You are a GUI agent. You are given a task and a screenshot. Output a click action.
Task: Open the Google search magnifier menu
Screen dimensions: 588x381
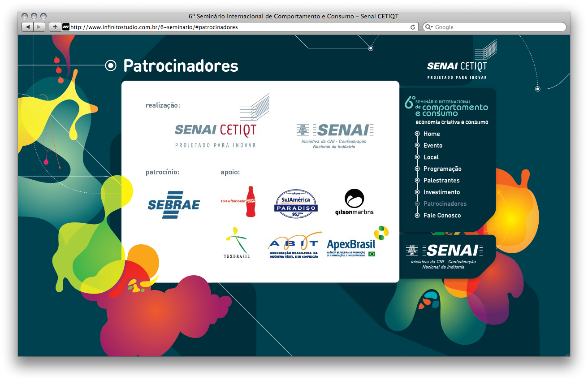tap(429, 27)
